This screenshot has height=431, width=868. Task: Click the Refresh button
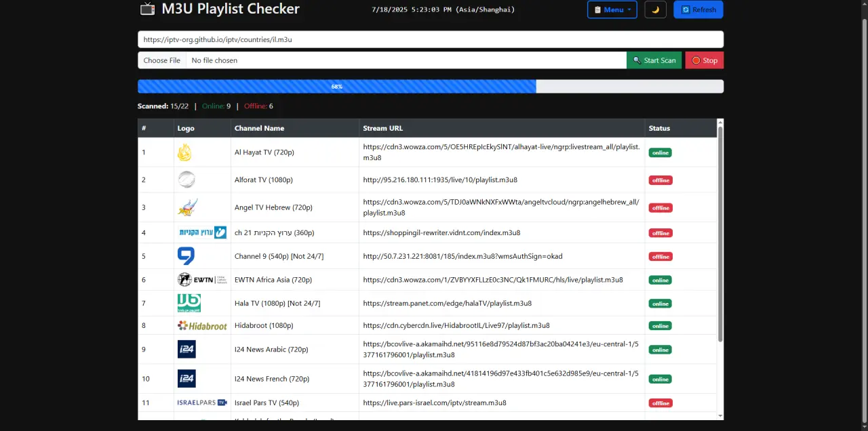click(698, 9)
